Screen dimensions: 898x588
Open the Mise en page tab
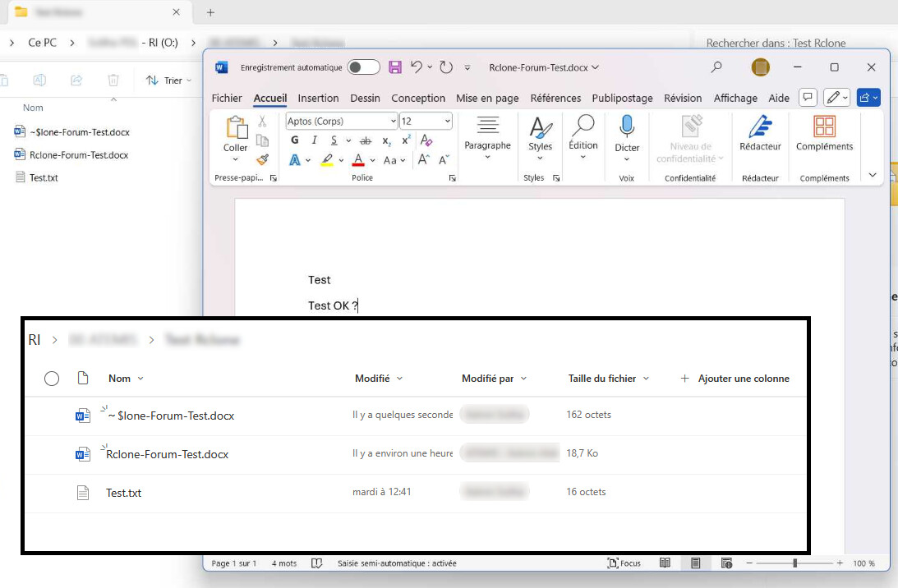click(x=487, y=98)
